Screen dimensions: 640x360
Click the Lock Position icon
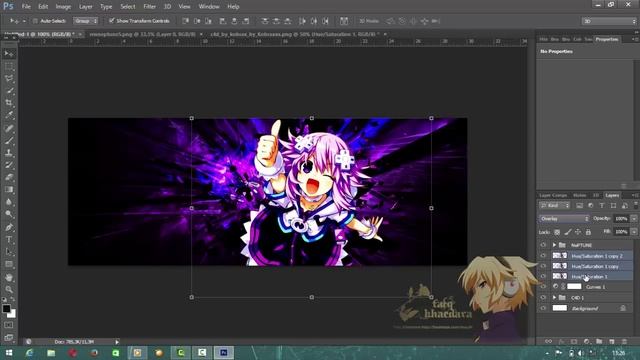(x=578, y=232)
